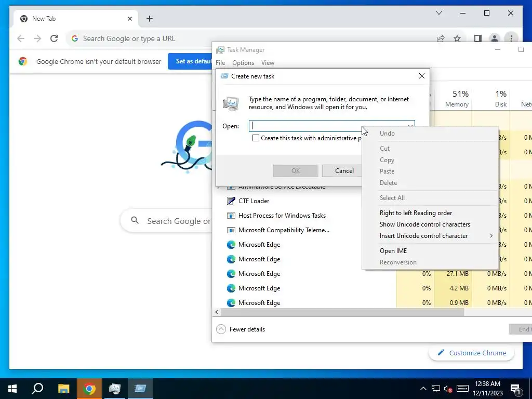Screen dimensions: 532x399
Task: Enable Create this task with administrative privileges
Action: (x=256, y=138)
